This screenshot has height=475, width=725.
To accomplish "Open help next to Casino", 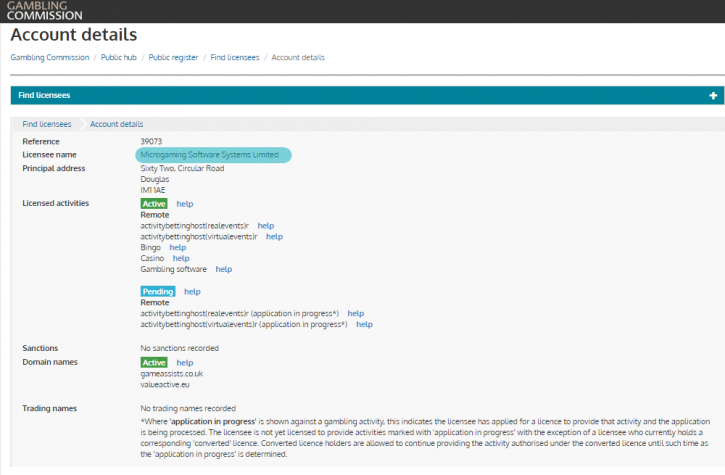I will coord(181,259).
